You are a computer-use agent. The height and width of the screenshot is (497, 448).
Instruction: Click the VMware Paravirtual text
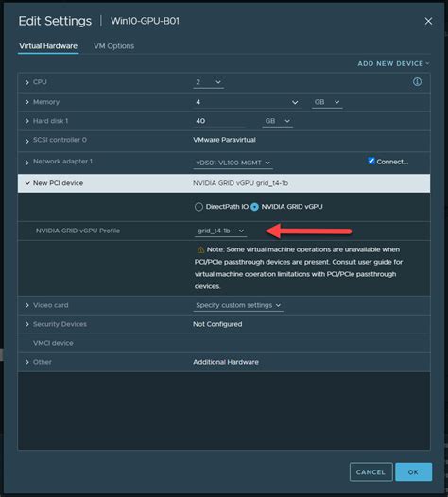coord(224,140)
